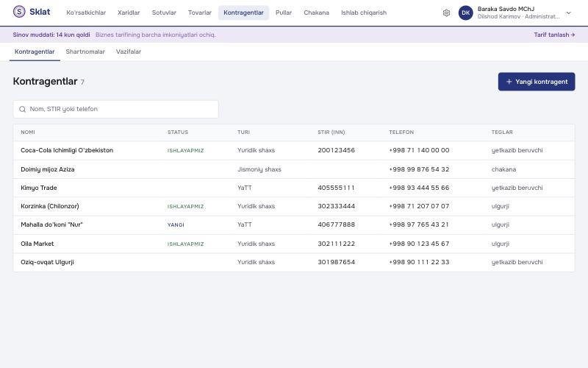Open the Ko'rsatkichlar menu
This screenshot has width=588, height=368.
click(x=86, y=13)
